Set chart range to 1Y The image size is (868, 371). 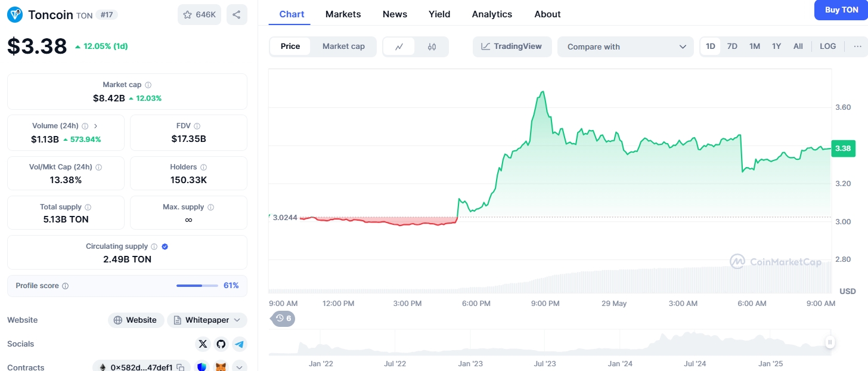pos(776,47)
